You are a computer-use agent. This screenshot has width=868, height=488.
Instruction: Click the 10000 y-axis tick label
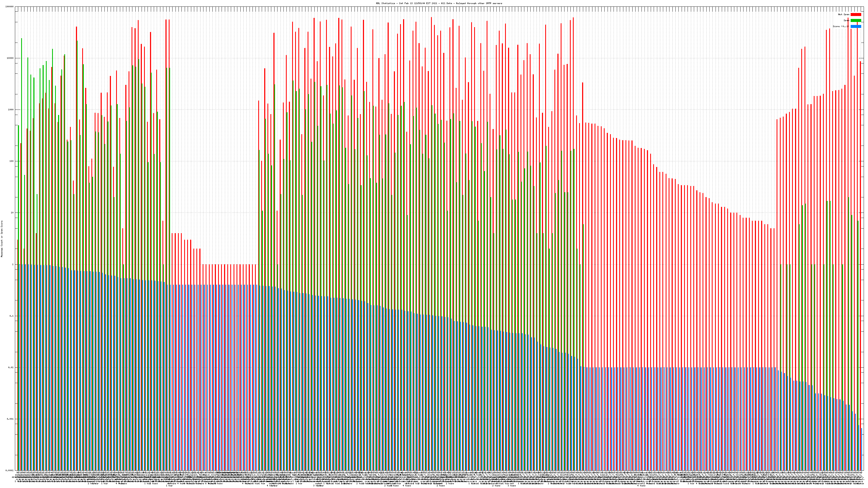point(11,58)
